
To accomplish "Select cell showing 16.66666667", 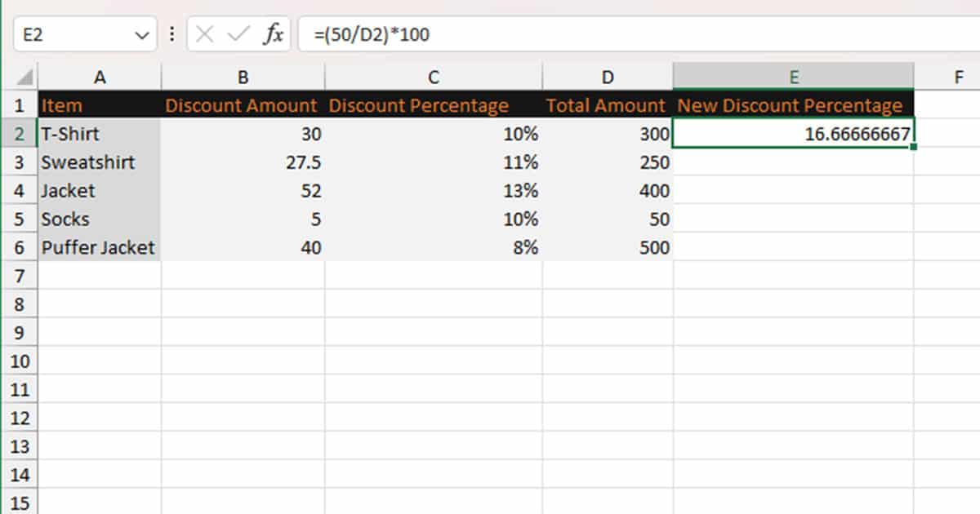I will pos(793,133).
